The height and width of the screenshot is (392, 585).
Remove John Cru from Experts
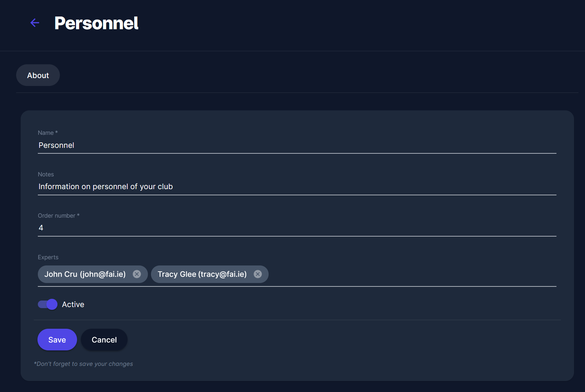(x=137, y=274)
